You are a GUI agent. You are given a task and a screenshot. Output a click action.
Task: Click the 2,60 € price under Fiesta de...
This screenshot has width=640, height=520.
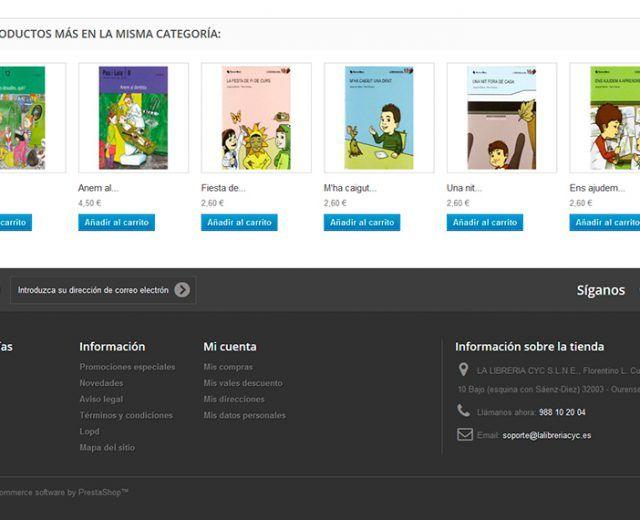[212, 203]
